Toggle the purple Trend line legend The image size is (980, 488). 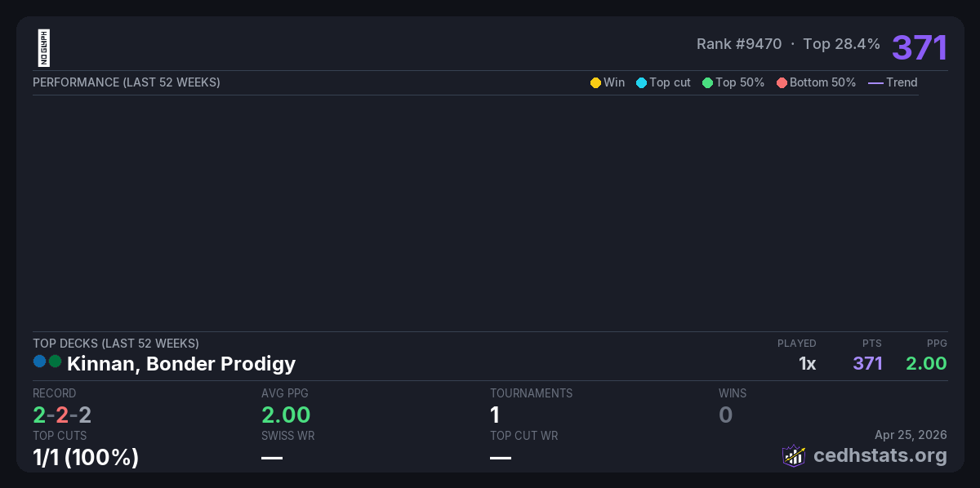[875, 82]
